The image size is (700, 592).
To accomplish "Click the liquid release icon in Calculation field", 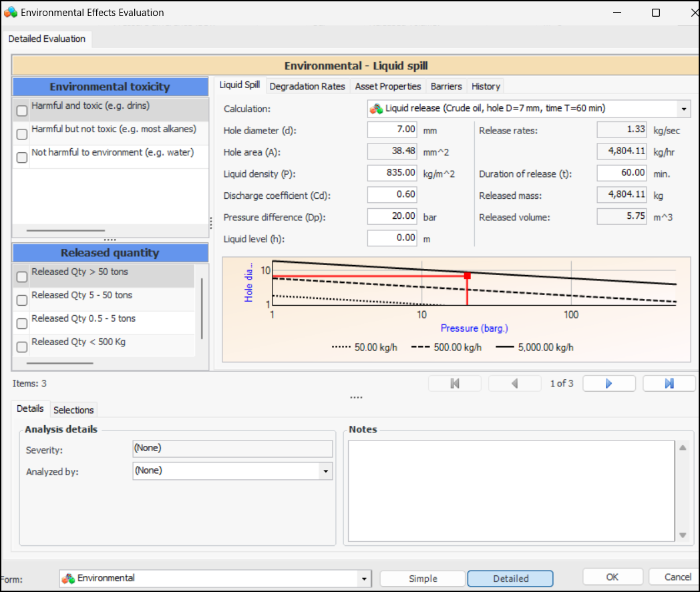I will (x=377, y=108).
